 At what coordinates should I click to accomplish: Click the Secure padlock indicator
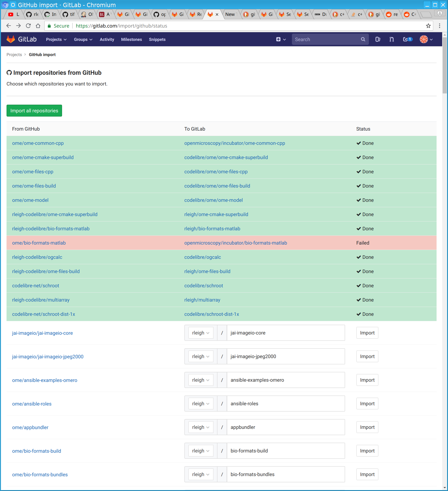(x=58, y=25)
